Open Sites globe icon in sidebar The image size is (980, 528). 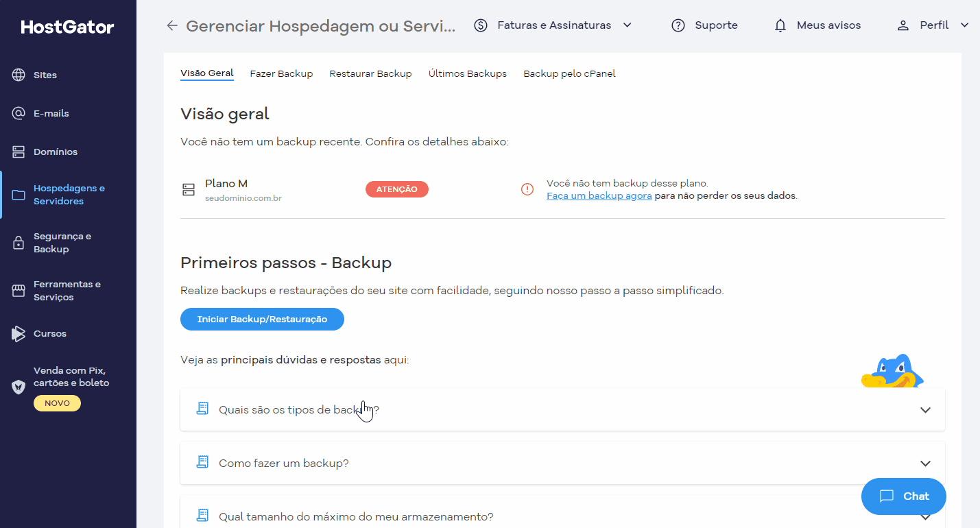pyautogui.click(x=19, y=75)
